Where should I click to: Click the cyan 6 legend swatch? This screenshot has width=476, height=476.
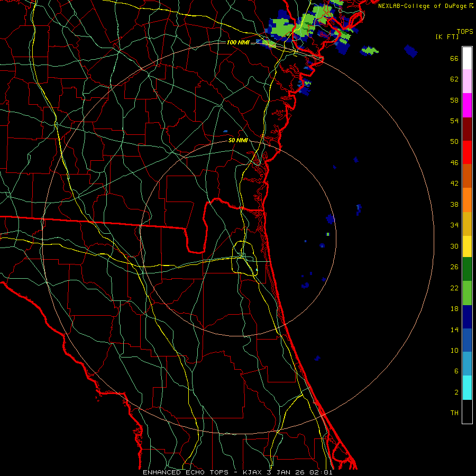point(467,387)
